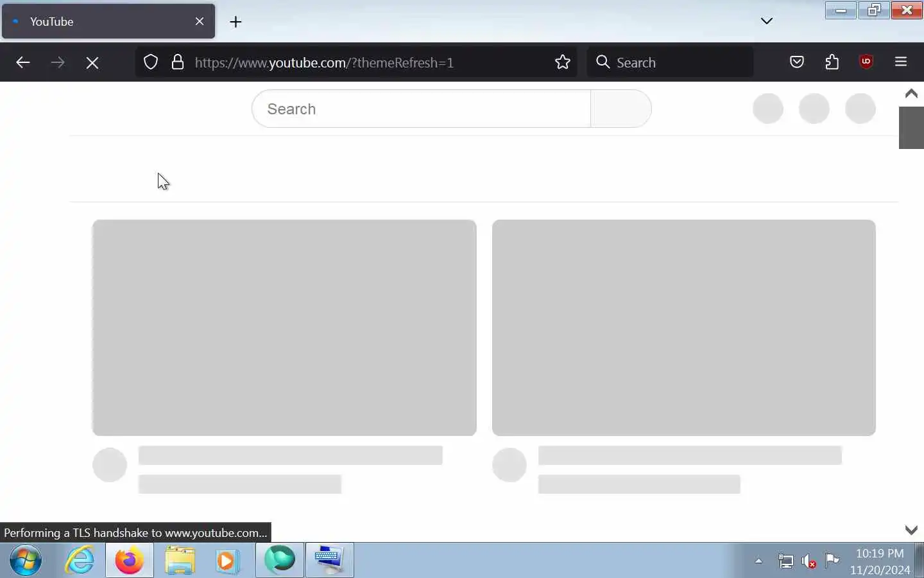Click the page scrollbar down arrow
The image size is (924, 578).
pyautogui.click(x=911, y=530)
